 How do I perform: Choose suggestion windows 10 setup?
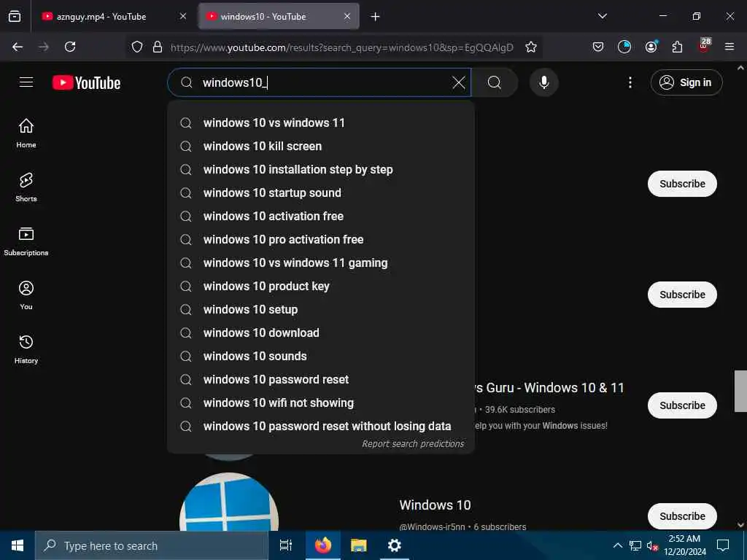[x=321, y=309]
